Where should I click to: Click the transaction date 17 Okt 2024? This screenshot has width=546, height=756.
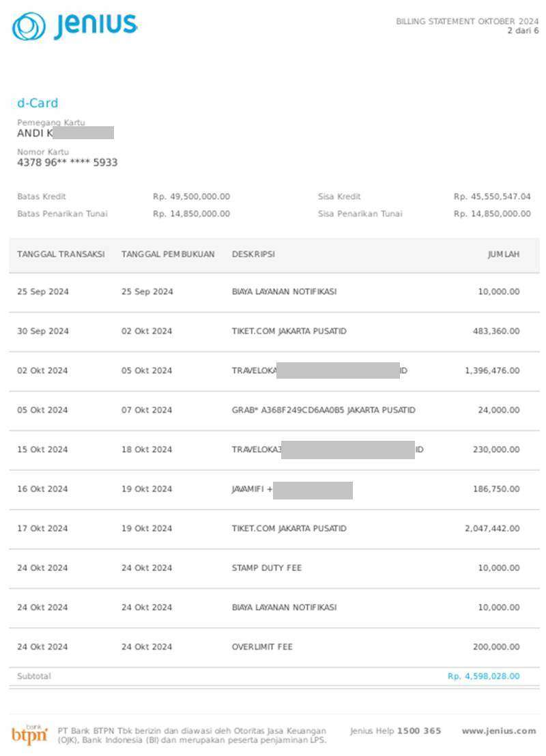tap(42, 529)
